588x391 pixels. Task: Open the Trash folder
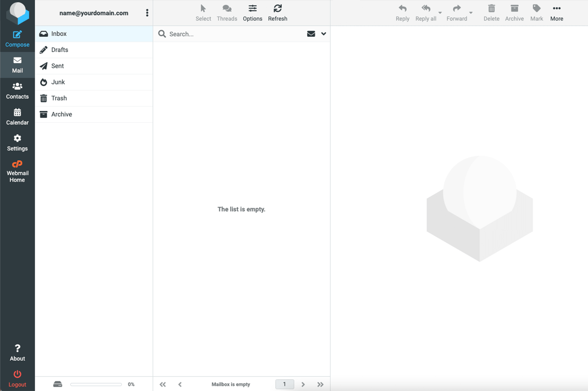coord(59,98)
